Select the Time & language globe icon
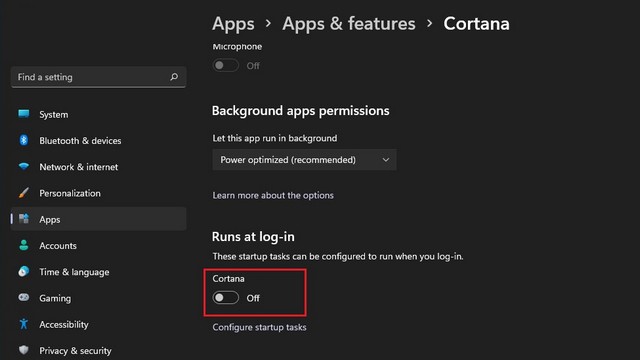 coord(24,271)
